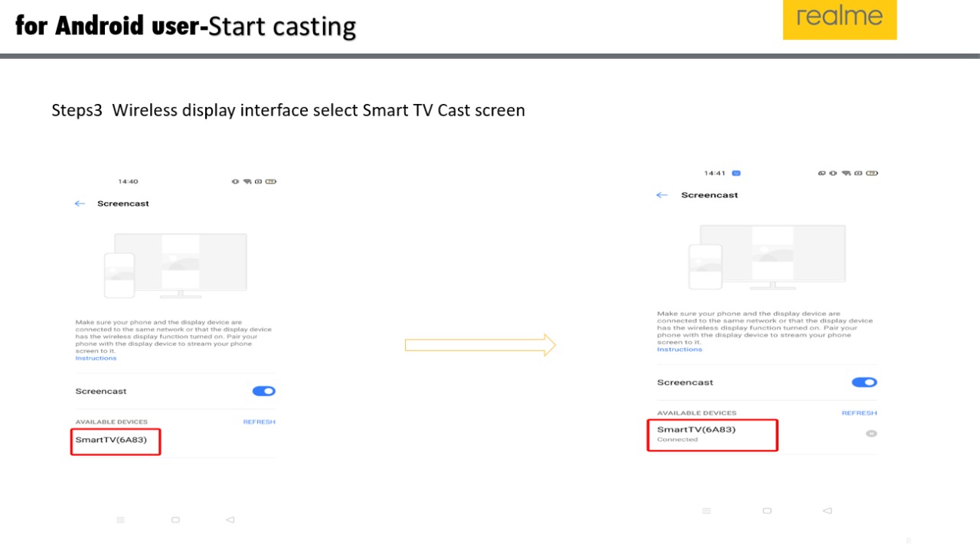Click the phone-and-TV illustration on the left phone
This screenshot has width=980, height=550.
click(175, 266)
